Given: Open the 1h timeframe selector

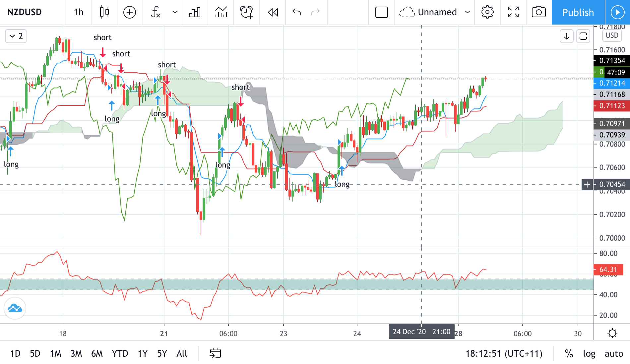Looking at the screenshot, I should tap(79, 12).
